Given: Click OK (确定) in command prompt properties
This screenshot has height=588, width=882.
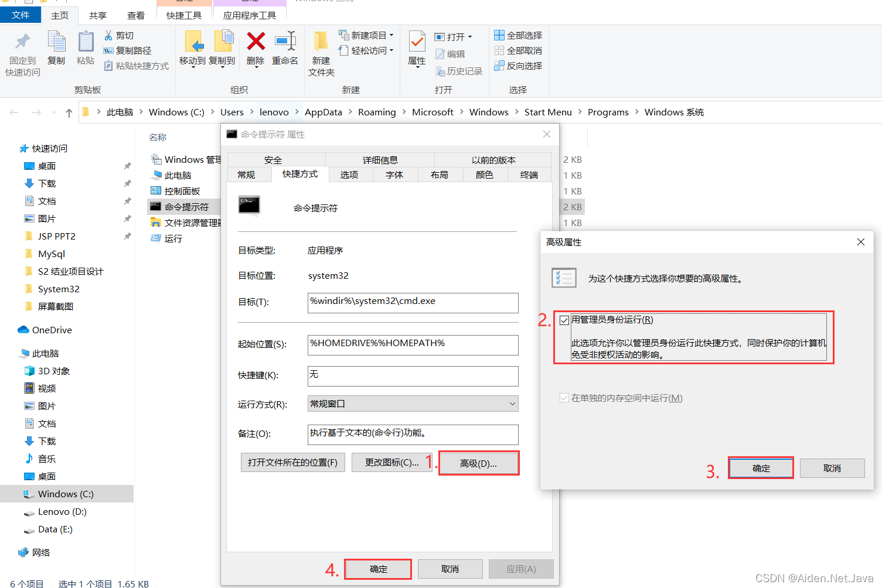Looking at the screenshot, I should 379,569.
